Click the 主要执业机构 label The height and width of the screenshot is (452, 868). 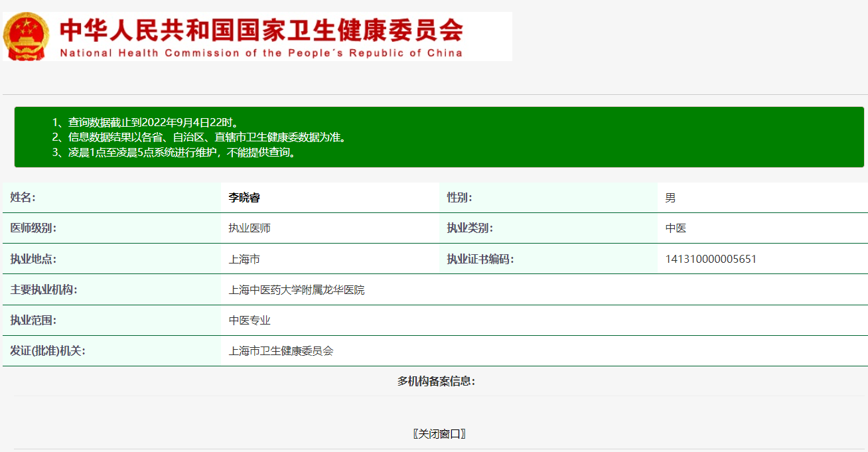tap(44, 290)
